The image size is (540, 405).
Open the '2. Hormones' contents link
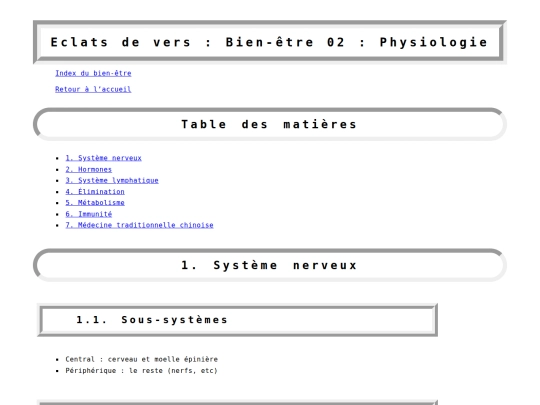(89, 169)
